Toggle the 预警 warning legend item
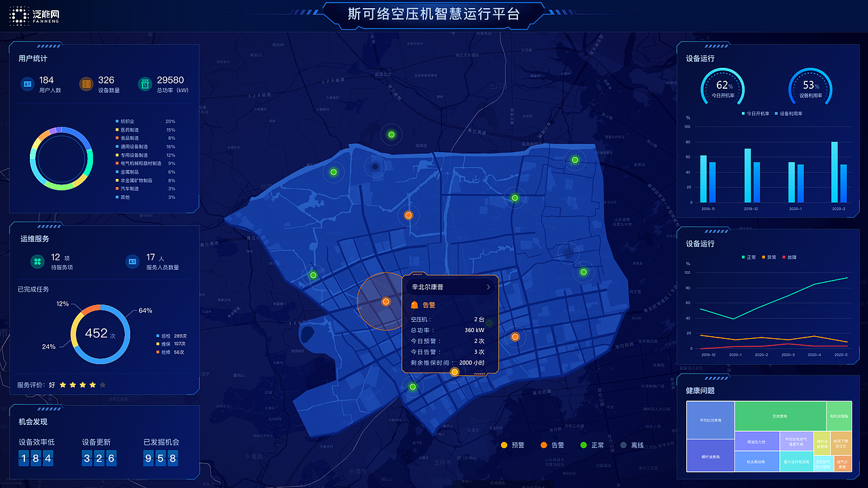This screenshot has height=488, width=868. (x=512, y=445)
